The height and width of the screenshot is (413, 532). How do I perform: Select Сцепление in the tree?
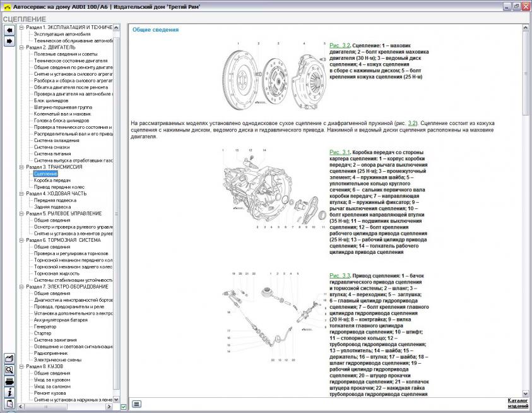(x=46, y=174)
